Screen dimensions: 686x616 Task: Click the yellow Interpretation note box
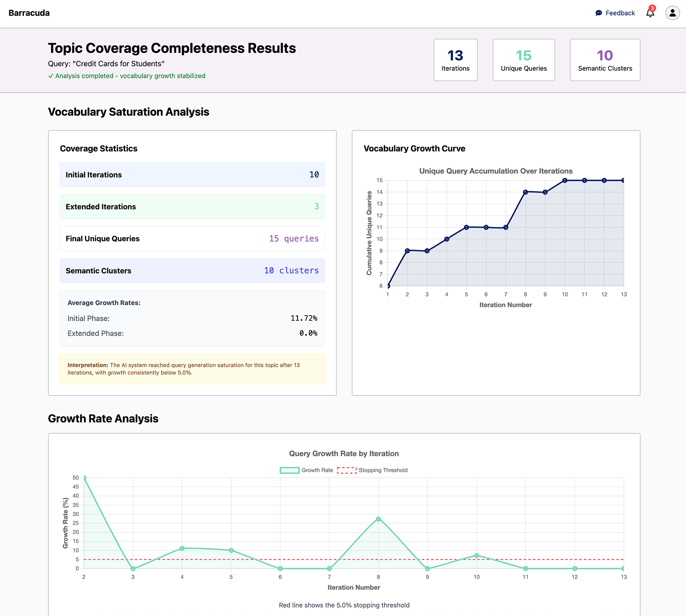pos(192,369)
